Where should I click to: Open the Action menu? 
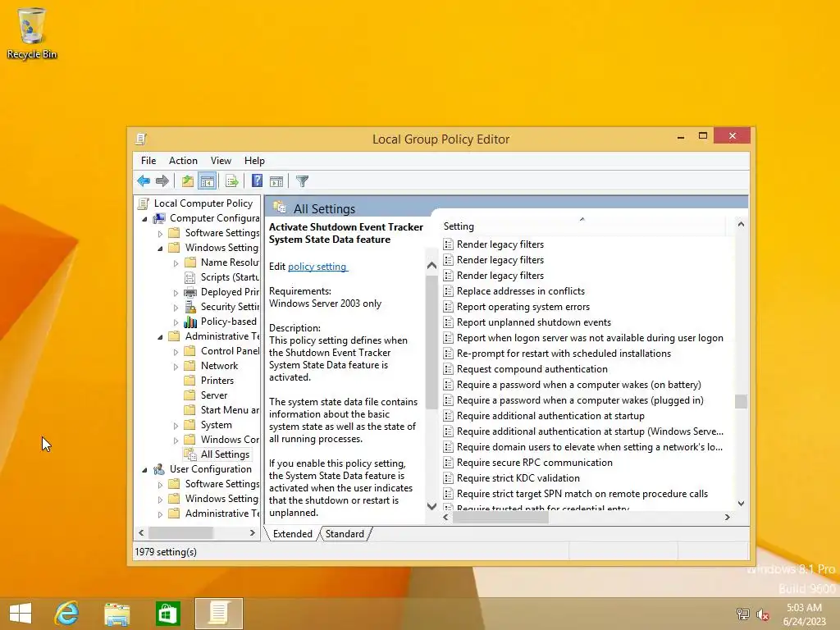pos(183,161)
